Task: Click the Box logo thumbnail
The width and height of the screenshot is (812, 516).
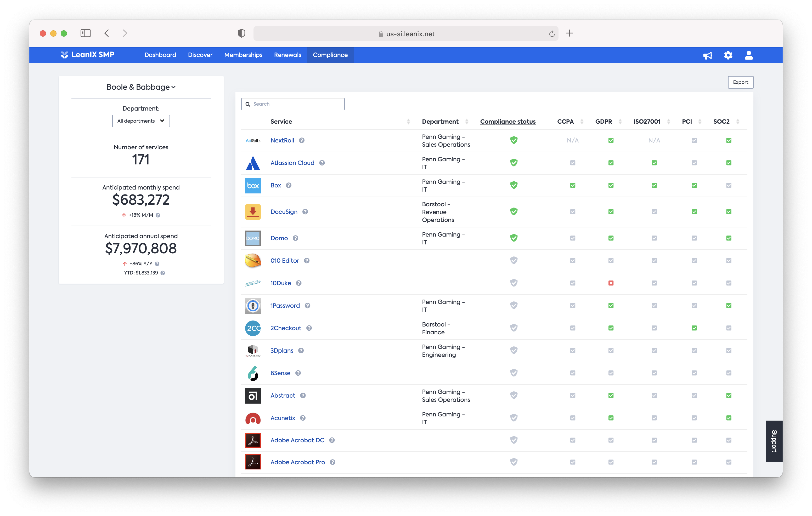Action: pyautogui.click(x=253, y=186)
